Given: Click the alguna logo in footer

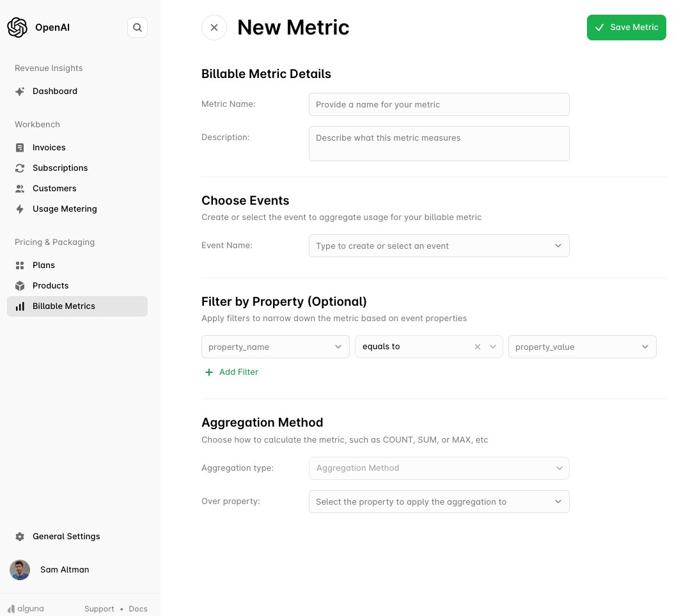Looking at the screenshot, I should 26,608.
